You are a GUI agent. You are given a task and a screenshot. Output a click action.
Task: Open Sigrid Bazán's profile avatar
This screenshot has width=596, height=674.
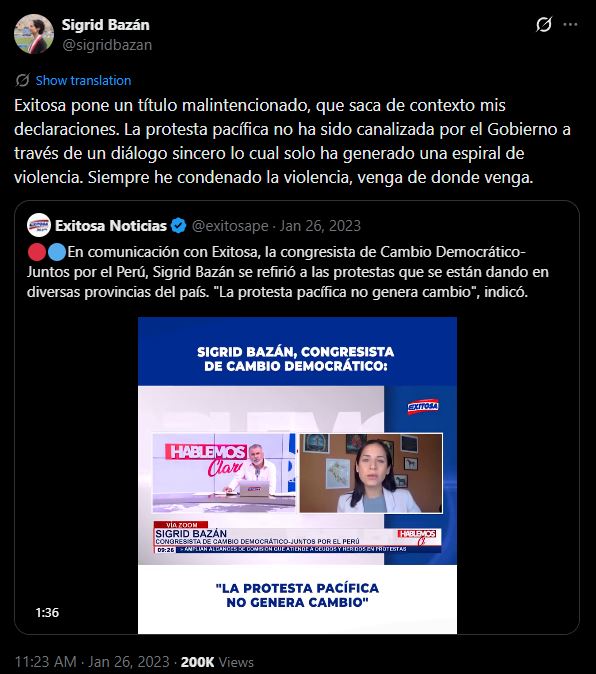click(34, 34)
